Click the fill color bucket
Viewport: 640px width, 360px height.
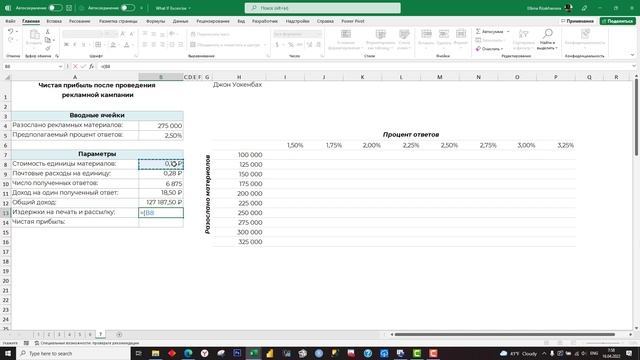tap(113, 44)
